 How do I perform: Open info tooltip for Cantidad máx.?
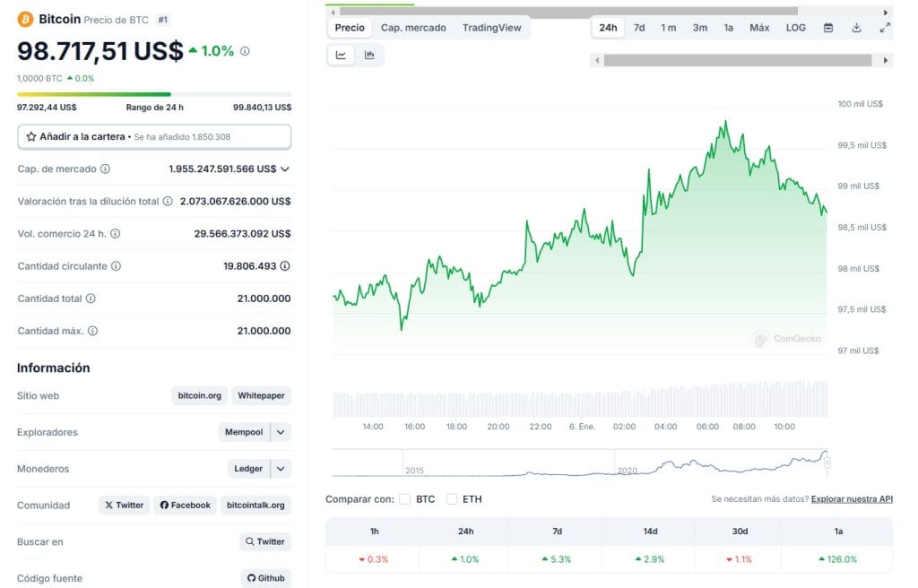point(92,331)
